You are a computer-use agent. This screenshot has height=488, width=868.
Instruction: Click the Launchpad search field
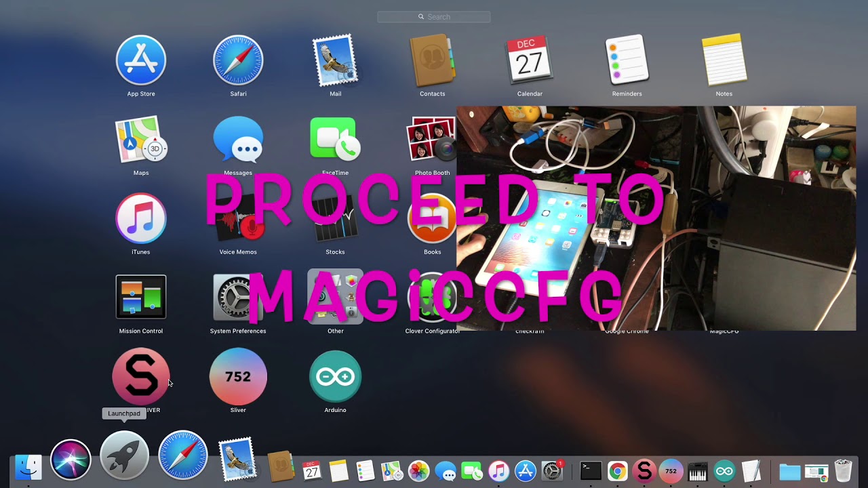point(434,17)
